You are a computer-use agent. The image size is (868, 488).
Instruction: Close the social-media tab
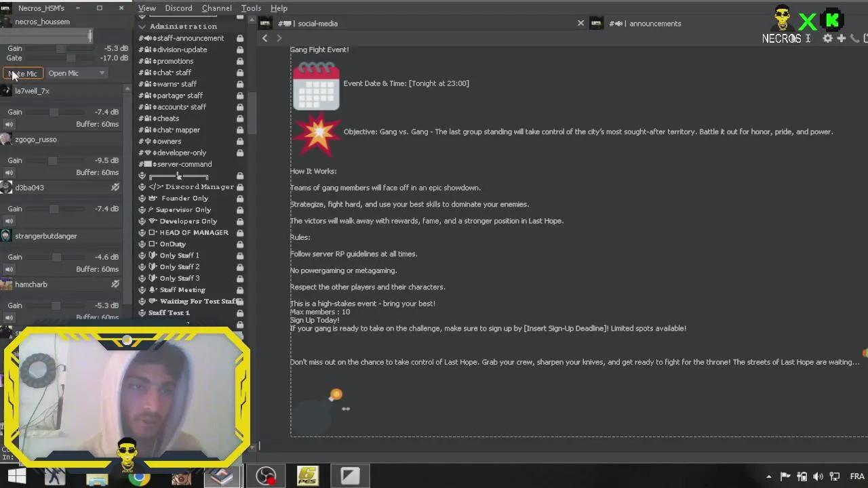point(580,23)
